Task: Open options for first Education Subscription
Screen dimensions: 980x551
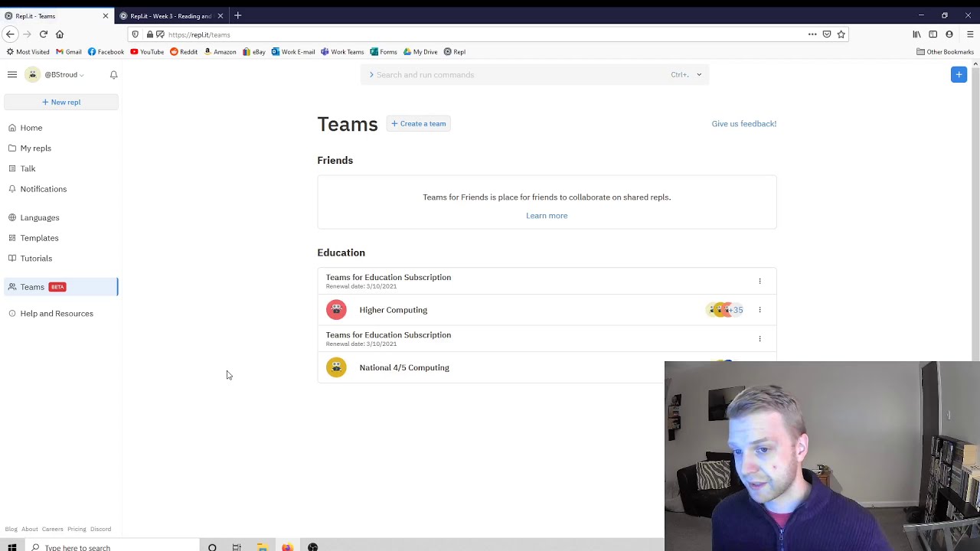Action: coord(759,282)
